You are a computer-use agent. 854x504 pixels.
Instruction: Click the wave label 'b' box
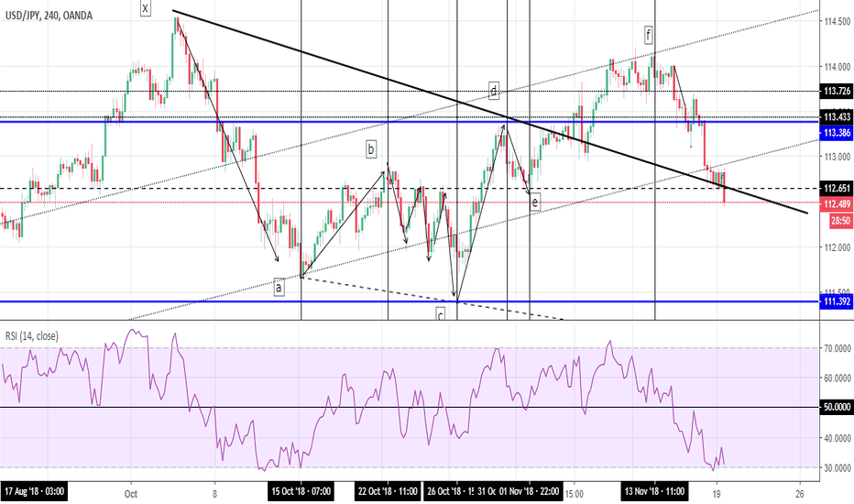371,148
